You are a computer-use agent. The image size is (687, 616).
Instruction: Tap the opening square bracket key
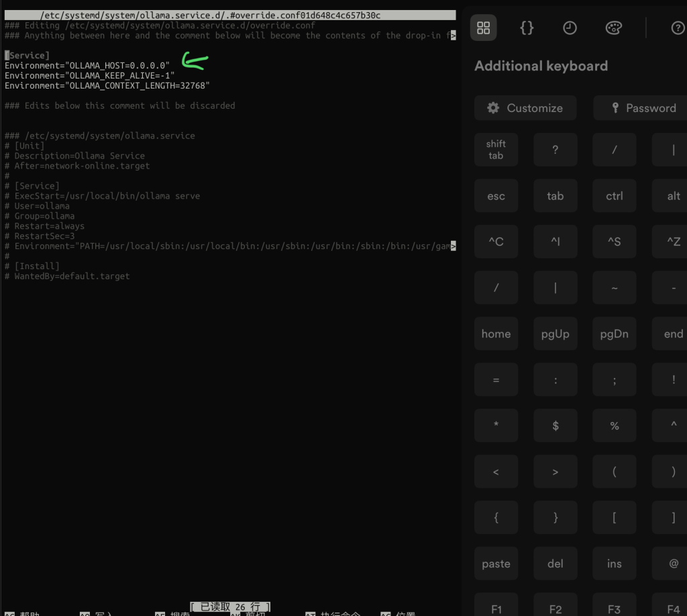click(615, 517)
